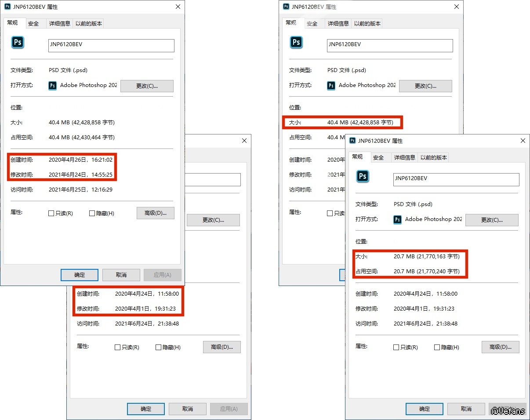Click the partly hidden name field in the lower-left dialog
The width and height of the screenshot is (530, 420).
213,180
